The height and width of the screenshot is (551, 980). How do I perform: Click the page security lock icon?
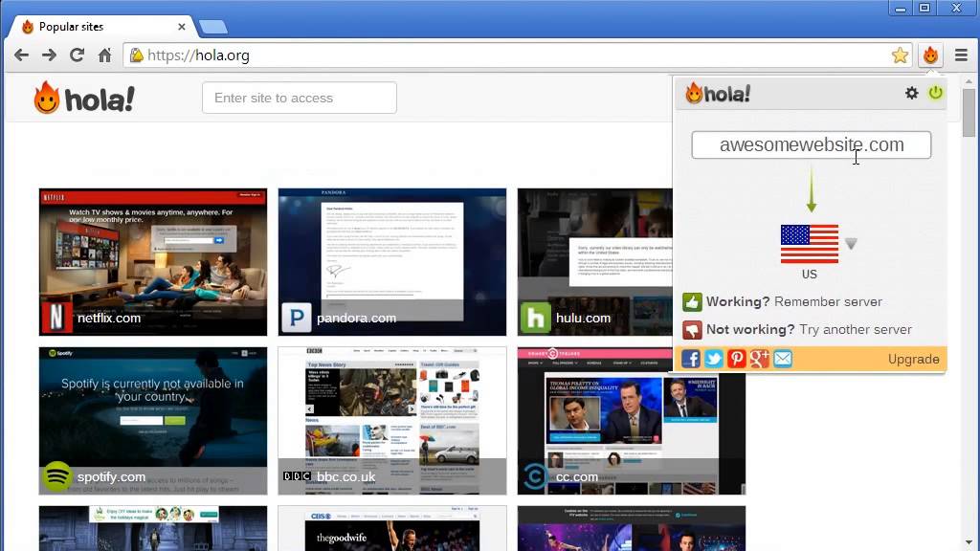pyautogui.click(x=136, y=55)
